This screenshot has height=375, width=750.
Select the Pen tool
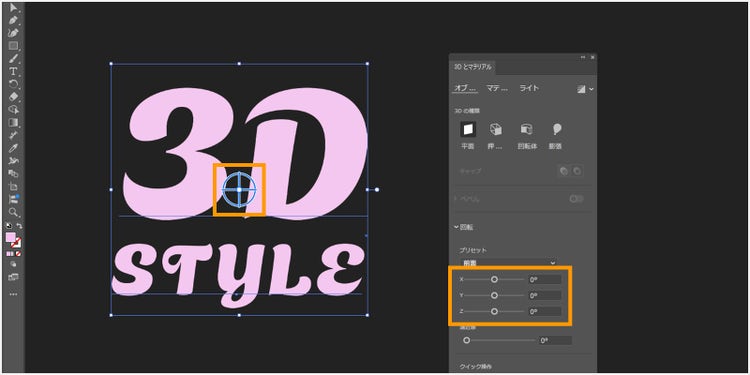(x=13, y=20)
